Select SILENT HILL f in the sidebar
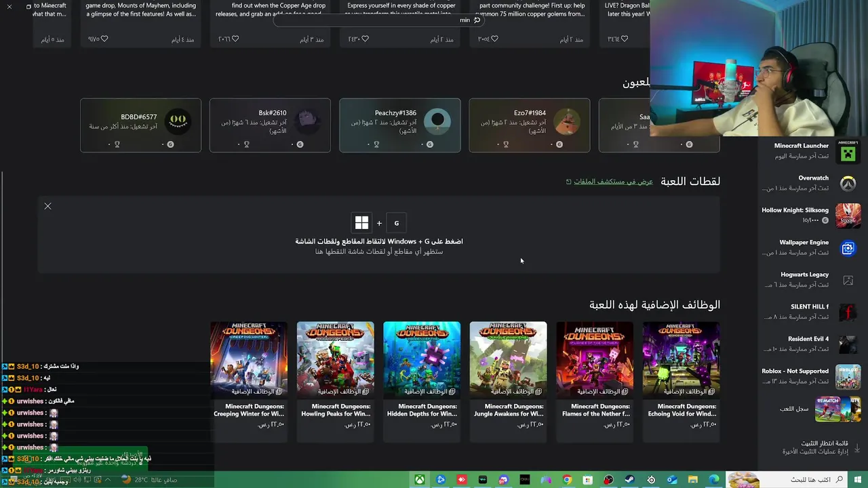The height and width of the screenshot is (488, 868). 810,312
